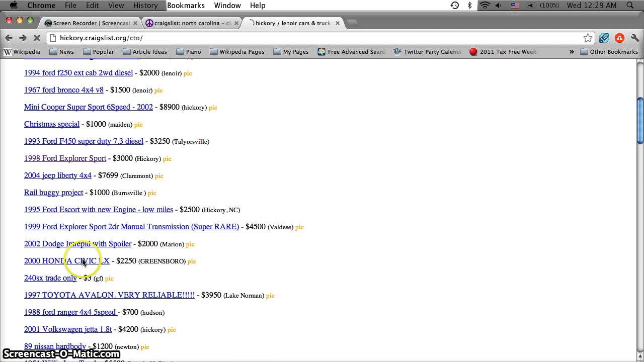The width and height of the screenshot is (644, 362).
Task: Open the Help menu
Action: (x=258, y=6)
